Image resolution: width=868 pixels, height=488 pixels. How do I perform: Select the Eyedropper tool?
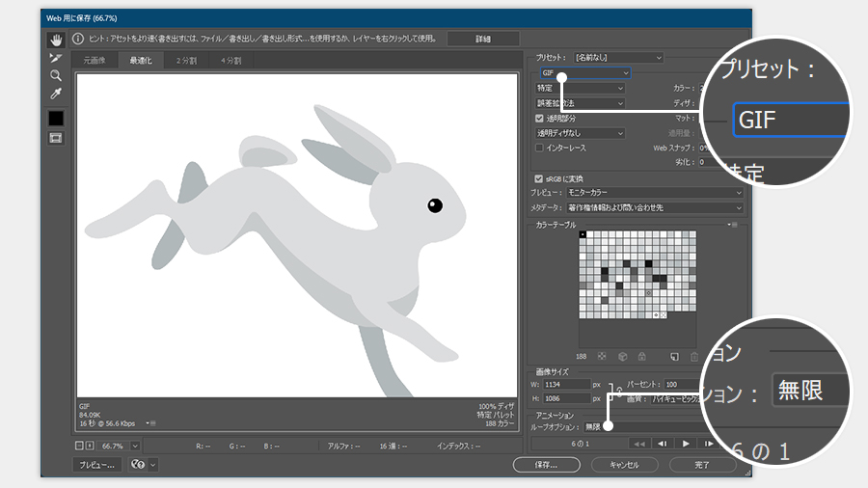tap(56, 94)
